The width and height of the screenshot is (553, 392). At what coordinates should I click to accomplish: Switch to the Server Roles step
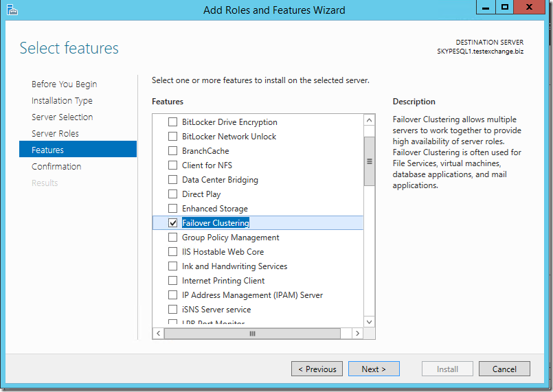(55, 134)
